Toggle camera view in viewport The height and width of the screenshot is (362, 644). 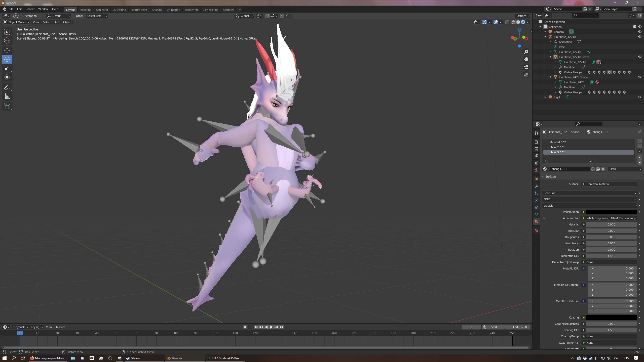tap(526, 67)
